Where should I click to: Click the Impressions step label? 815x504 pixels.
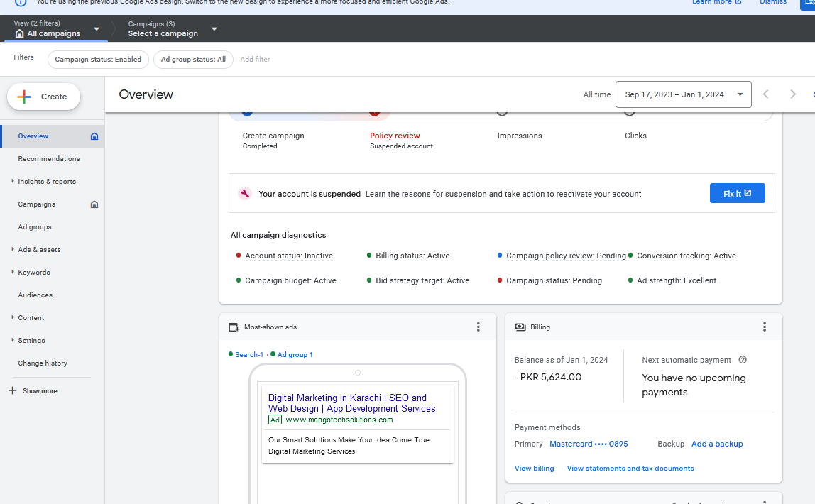point(519,136)
